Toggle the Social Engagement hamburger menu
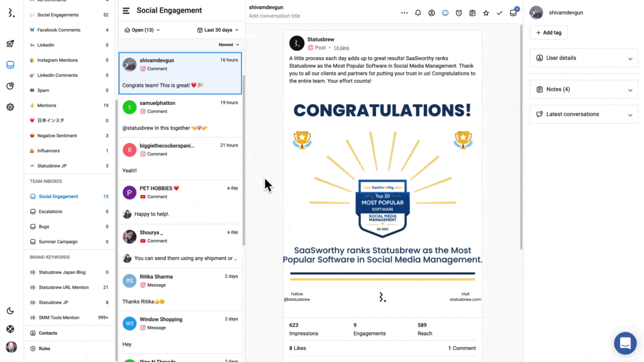Screen dimensions: 644x362 point(126,11)
